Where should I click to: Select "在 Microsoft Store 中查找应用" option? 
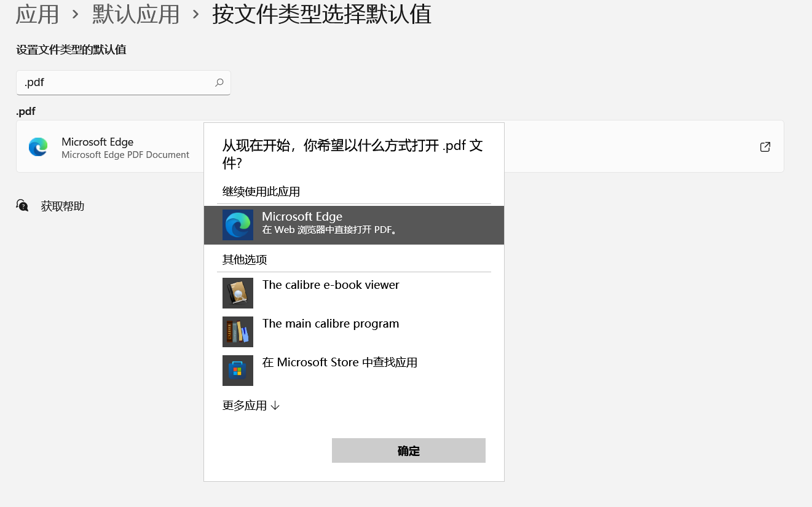(x=340, y=363)
